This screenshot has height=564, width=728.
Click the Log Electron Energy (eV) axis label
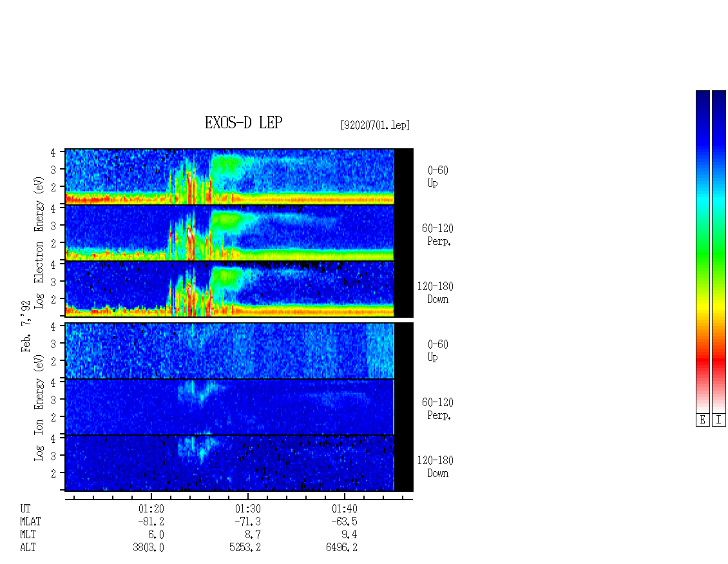coord(39,242)
